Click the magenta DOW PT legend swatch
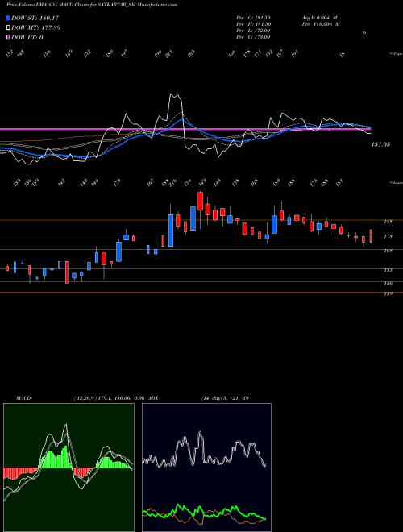Viewport: 403px width, 532px height. (x=8, y=37)
